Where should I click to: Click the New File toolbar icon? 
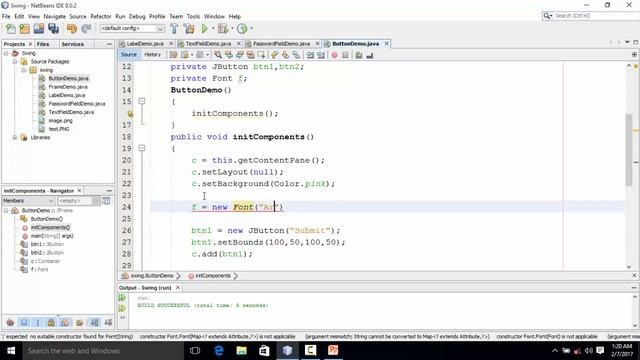(11, 29)
